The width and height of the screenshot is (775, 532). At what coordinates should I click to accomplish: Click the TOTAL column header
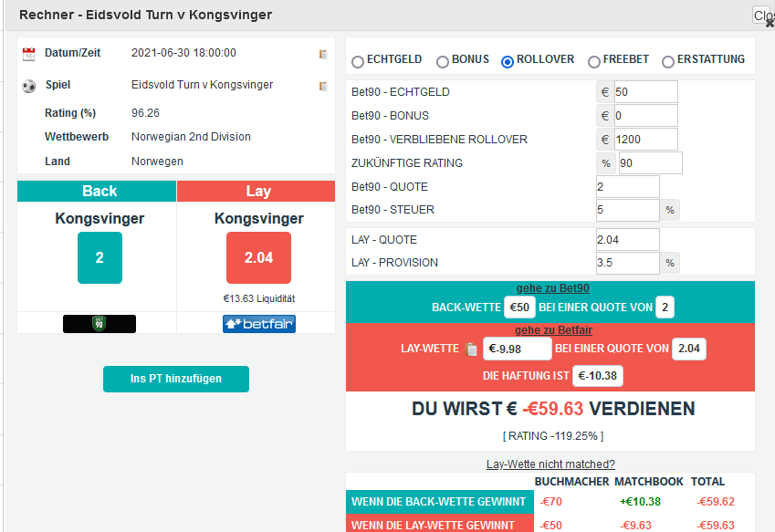click(x=707, y=482)
